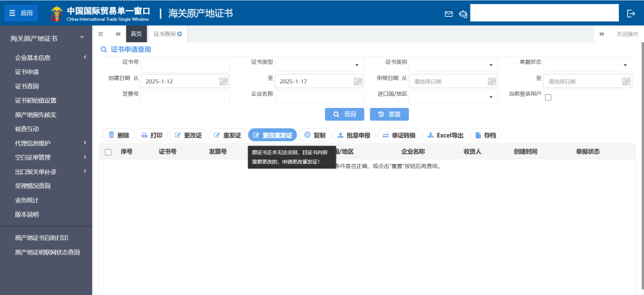Click the 更改证 edit button

[188, 135]
